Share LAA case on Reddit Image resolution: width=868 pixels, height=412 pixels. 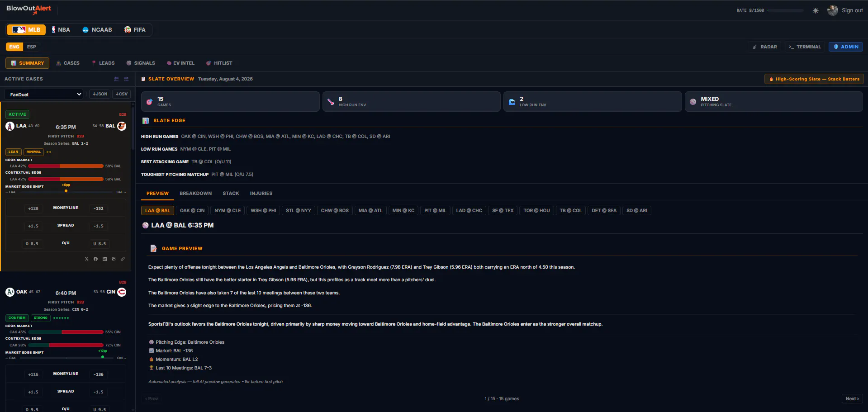click(x=114, y=259)
